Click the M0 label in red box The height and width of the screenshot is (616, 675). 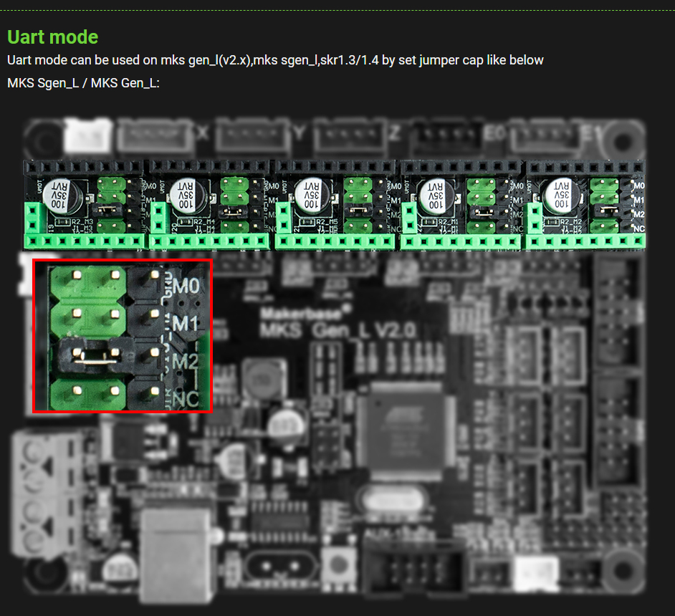pyautogui.click(x=185, y=286)
